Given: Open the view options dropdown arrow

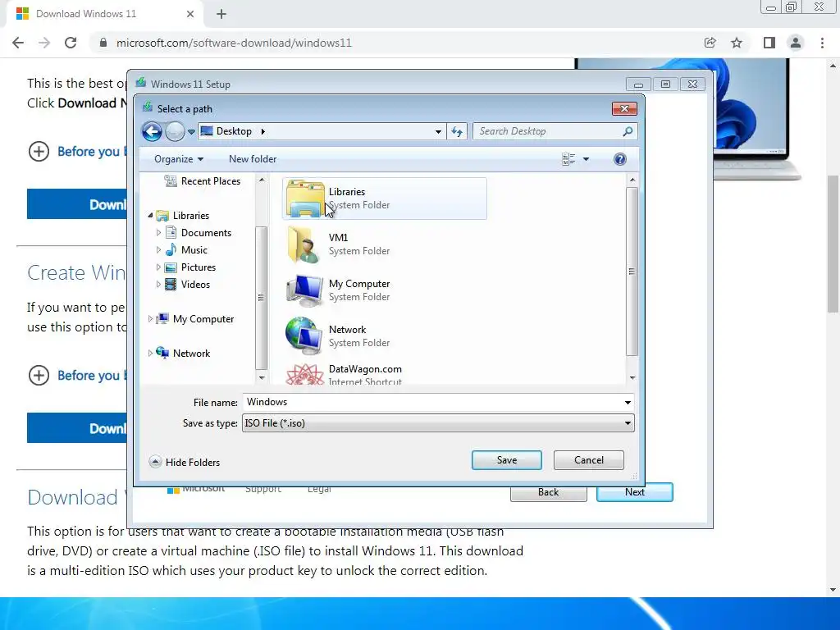Looking at the screenshot, I should pyautogui.click(x=586, y=159).
